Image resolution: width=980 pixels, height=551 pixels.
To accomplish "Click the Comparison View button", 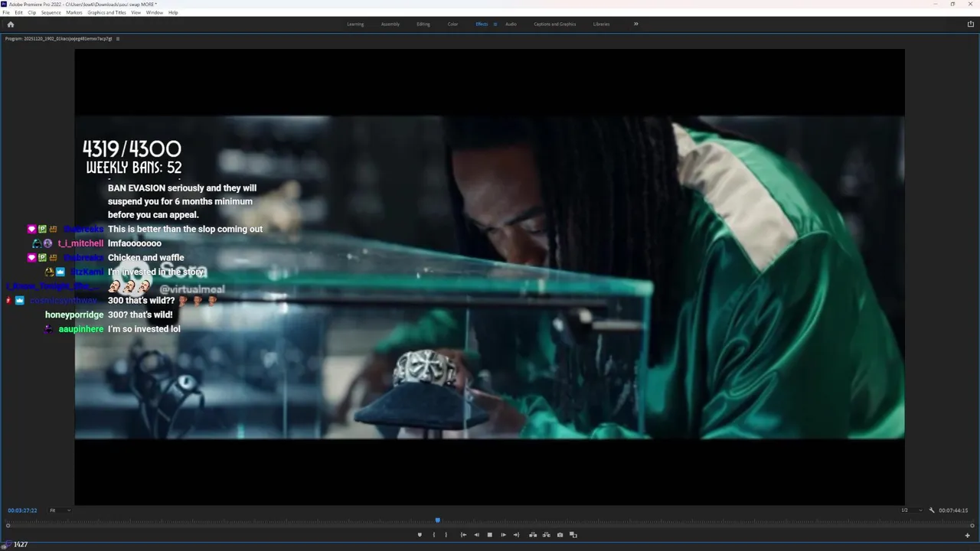I will 573,535.
